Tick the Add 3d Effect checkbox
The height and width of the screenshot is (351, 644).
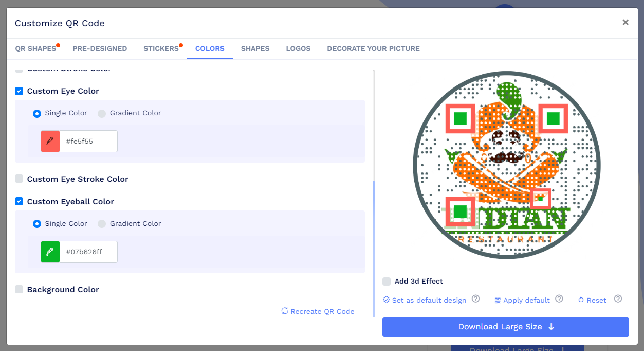point(387,281)
